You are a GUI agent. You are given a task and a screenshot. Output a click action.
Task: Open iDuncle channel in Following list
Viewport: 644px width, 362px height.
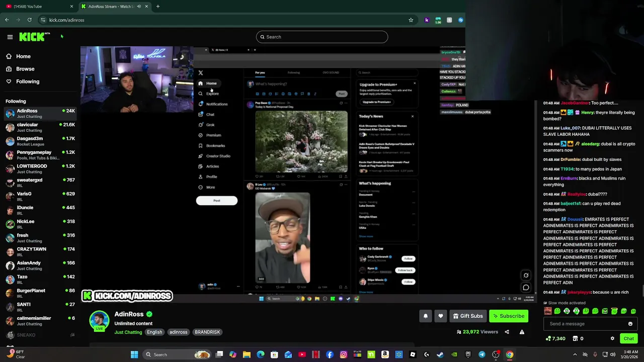[40, 210]
